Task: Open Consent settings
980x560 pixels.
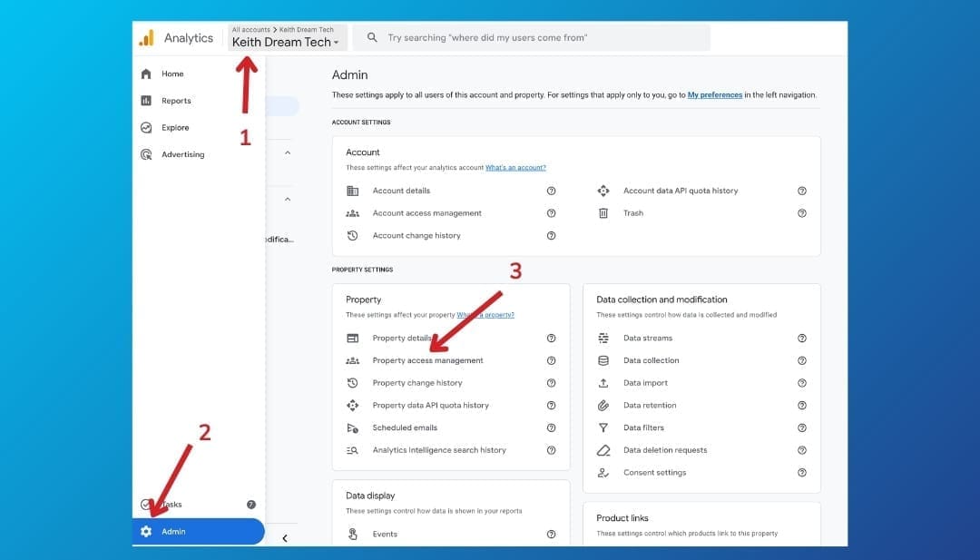Action: coord(655,473)
